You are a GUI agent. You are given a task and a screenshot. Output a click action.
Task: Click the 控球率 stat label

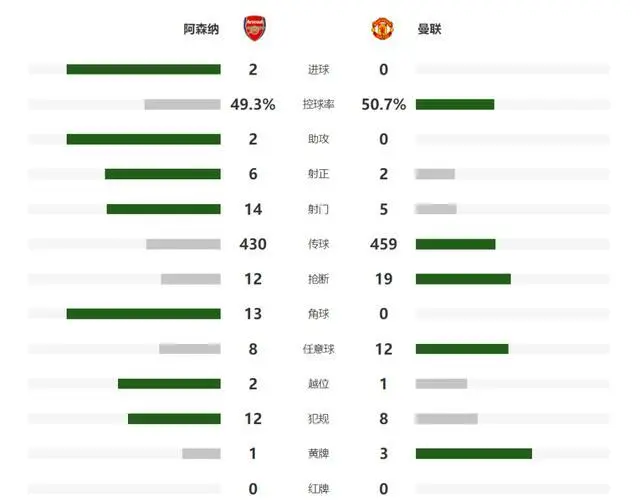[x=318, y=104]
